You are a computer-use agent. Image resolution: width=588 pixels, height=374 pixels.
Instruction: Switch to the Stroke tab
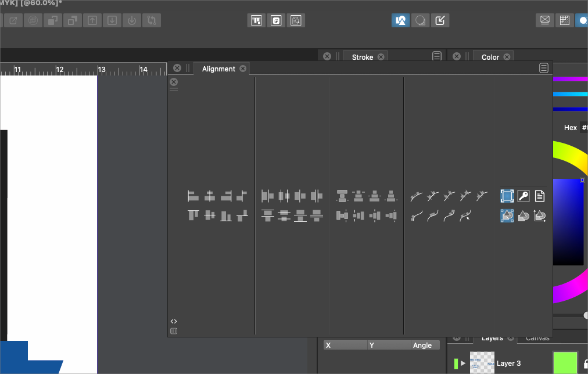(363, 57)
